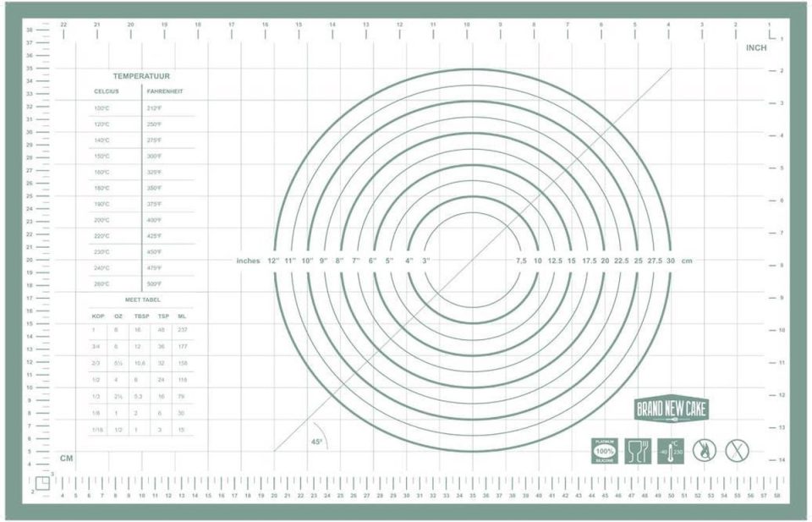The image size is (812, 522).
Task: Select the CELCIUS column header
Action: click(x=107, y=91)
